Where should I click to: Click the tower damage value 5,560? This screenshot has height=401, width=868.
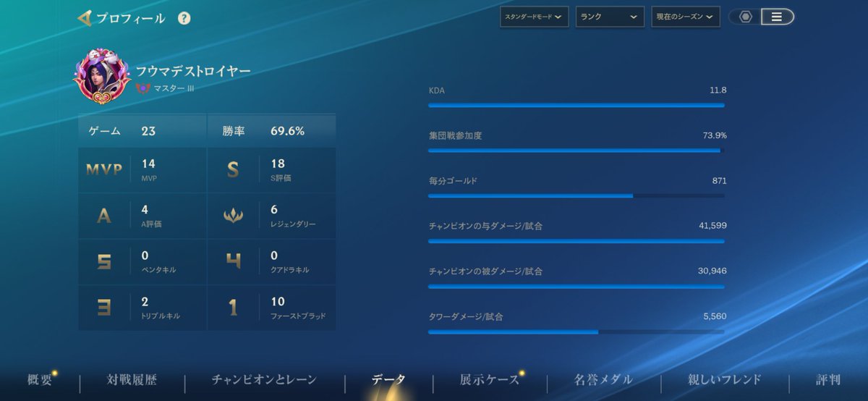coord(715,316)
